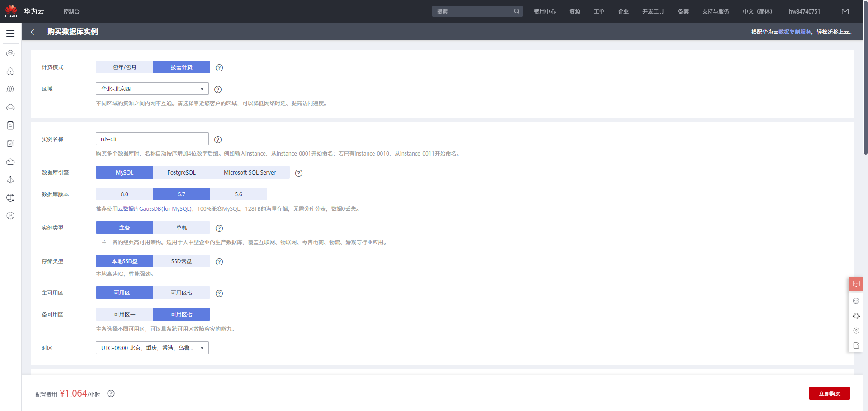Screen dimensions: 868x411
Task: Show help for 数据库引擎 options
Action: (299, 173)
